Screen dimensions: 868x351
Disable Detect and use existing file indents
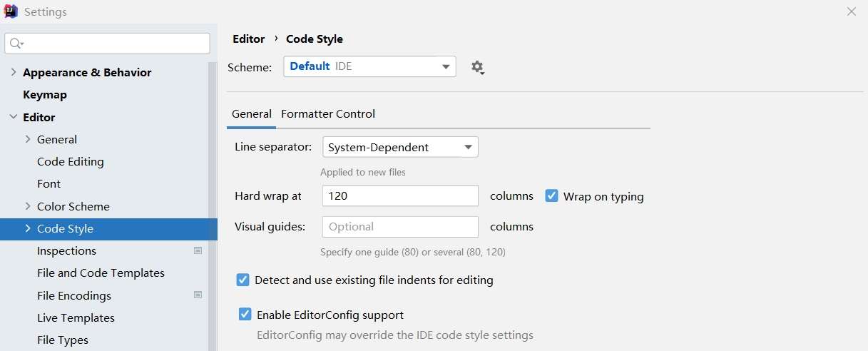click(242, 280)
